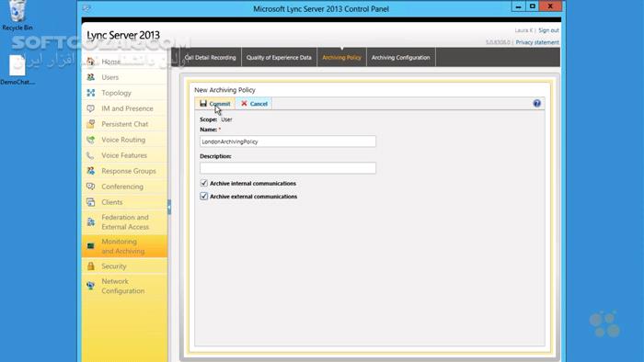Select the DemoChat file on desktop

pos(17,70)
